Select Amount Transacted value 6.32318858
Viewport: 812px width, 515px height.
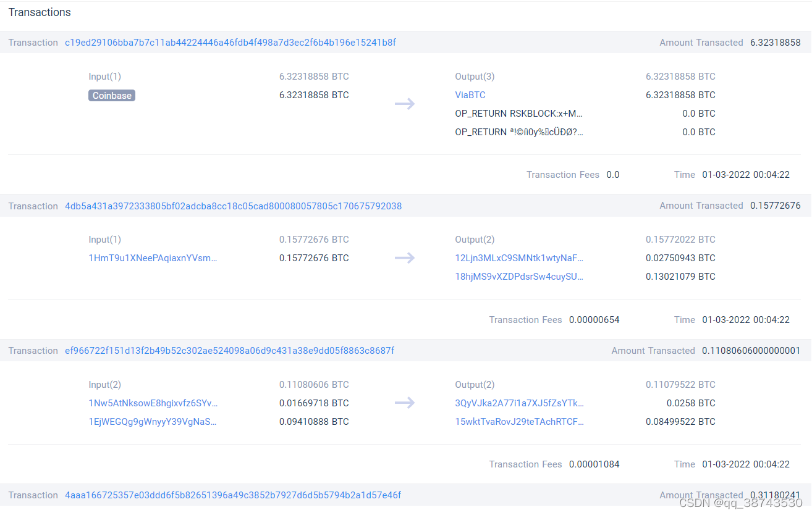click(x=776, y=43)
